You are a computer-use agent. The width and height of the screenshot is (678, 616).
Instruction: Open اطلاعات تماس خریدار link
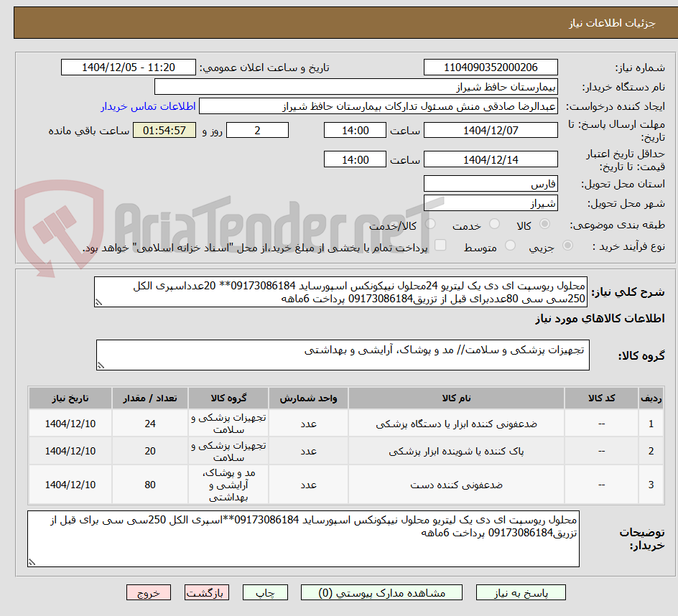pos(148,106)
